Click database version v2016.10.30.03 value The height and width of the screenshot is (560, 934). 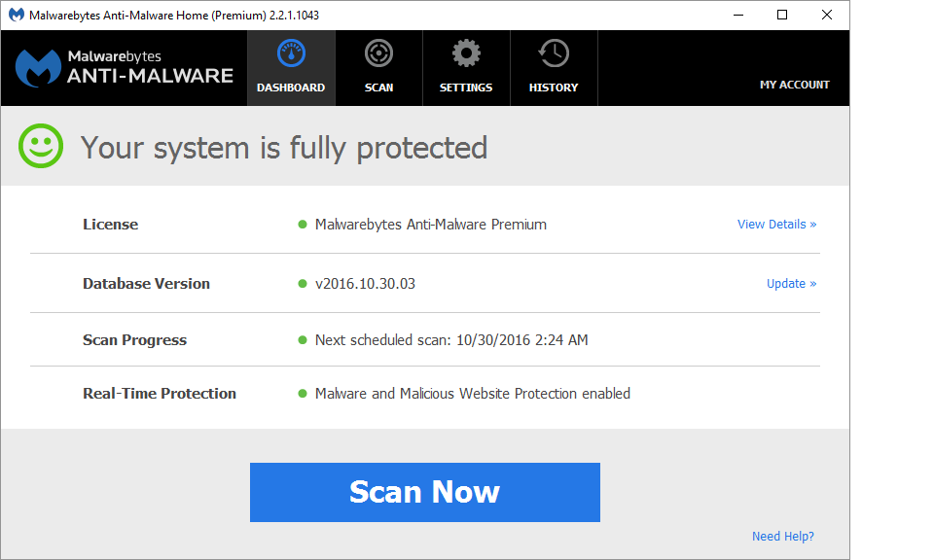click(365, 284)
